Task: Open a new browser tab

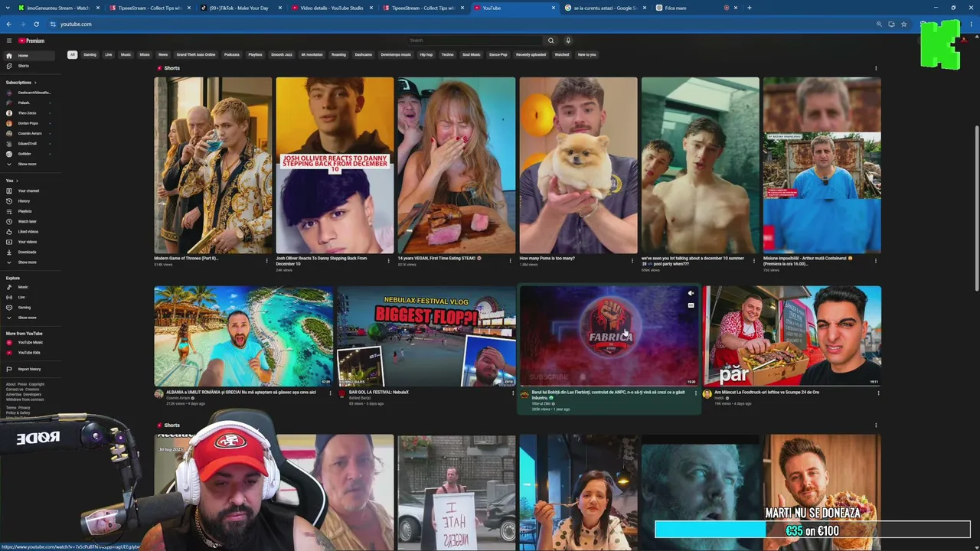Action: (749, 8)
